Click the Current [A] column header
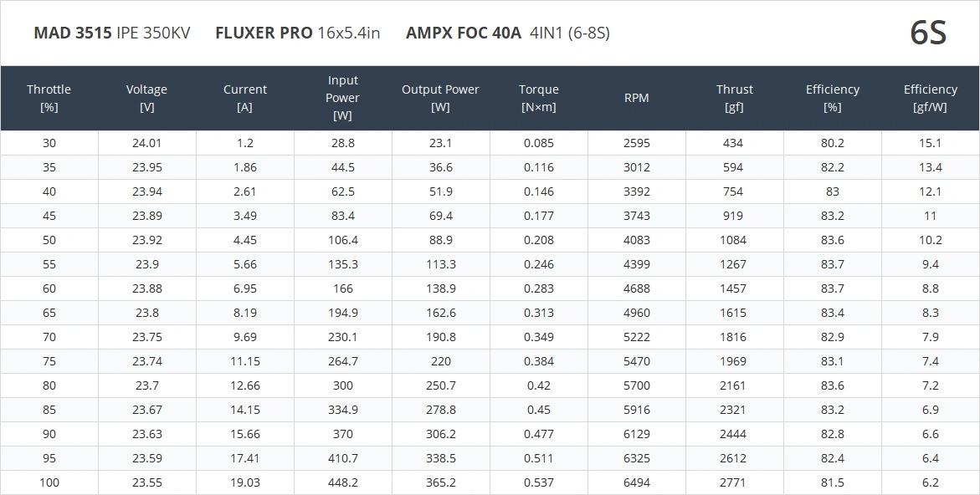This screenshot has width=980, height=495. pos(245,98)
